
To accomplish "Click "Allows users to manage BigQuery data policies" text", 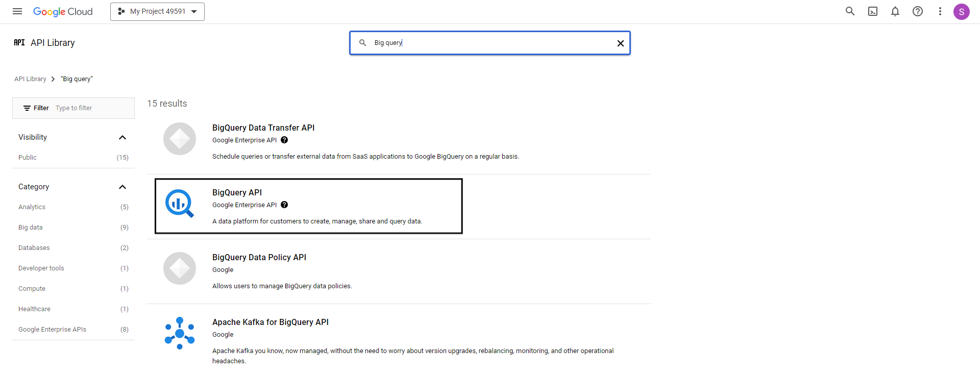I will 282,286.
